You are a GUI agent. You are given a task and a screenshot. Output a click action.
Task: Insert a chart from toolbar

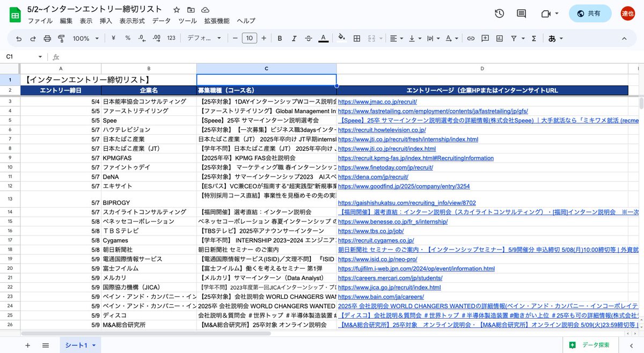coord(500,38)
